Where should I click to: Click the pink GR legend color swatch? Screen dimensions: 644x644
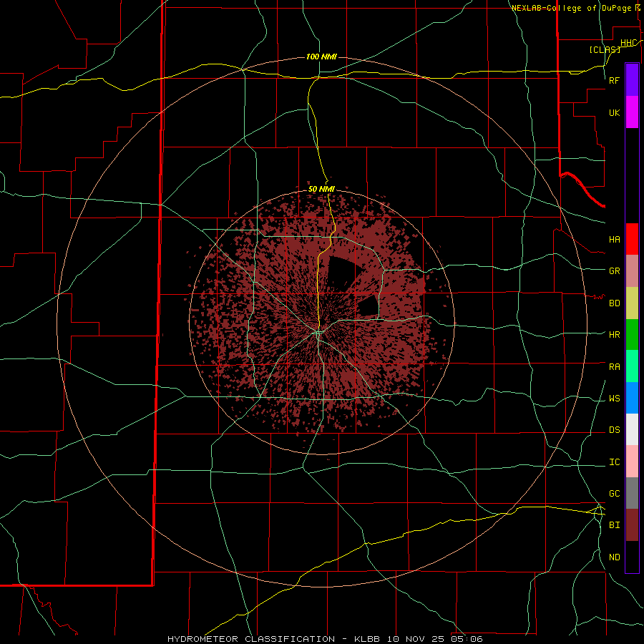tap(632, 270)
